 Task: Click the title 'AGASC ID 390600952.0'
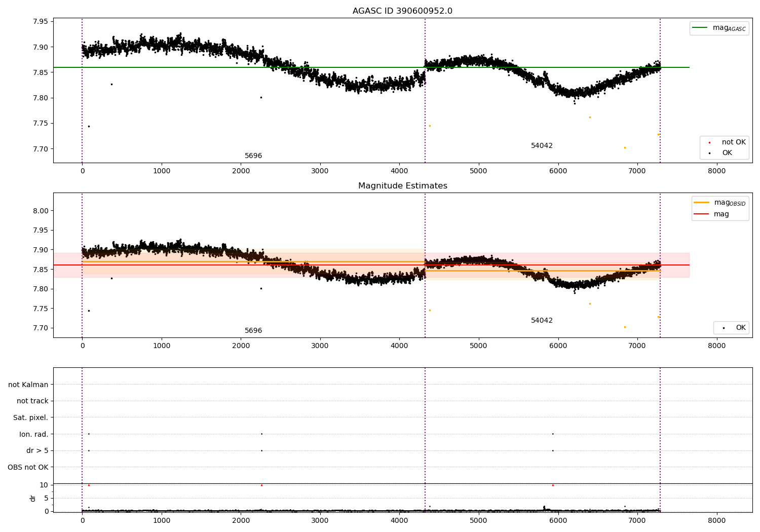402,11
